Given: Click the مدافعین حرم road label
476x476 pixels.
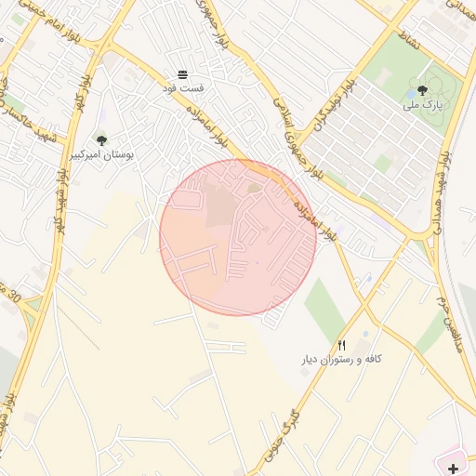Looking at the screenshot, I should [x=450, y=324].
